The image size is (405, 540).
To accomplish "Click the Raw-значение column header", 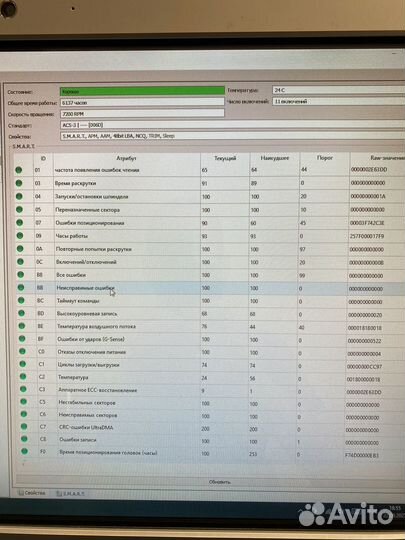I will pos(387,158).
